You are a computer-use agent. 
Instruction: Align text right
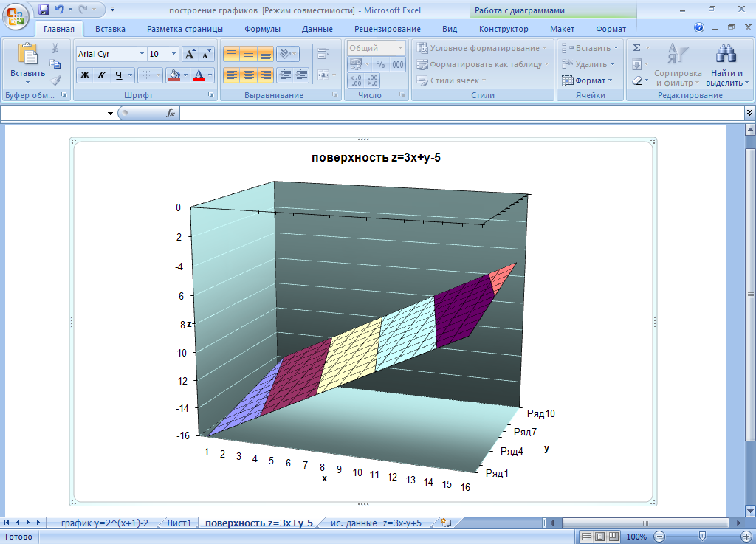(265, 75)
